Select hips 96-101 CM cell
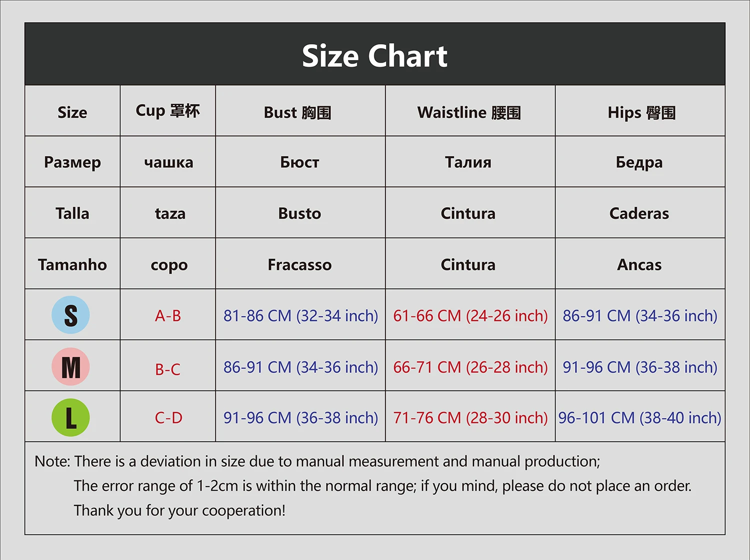 click(640, 416)
